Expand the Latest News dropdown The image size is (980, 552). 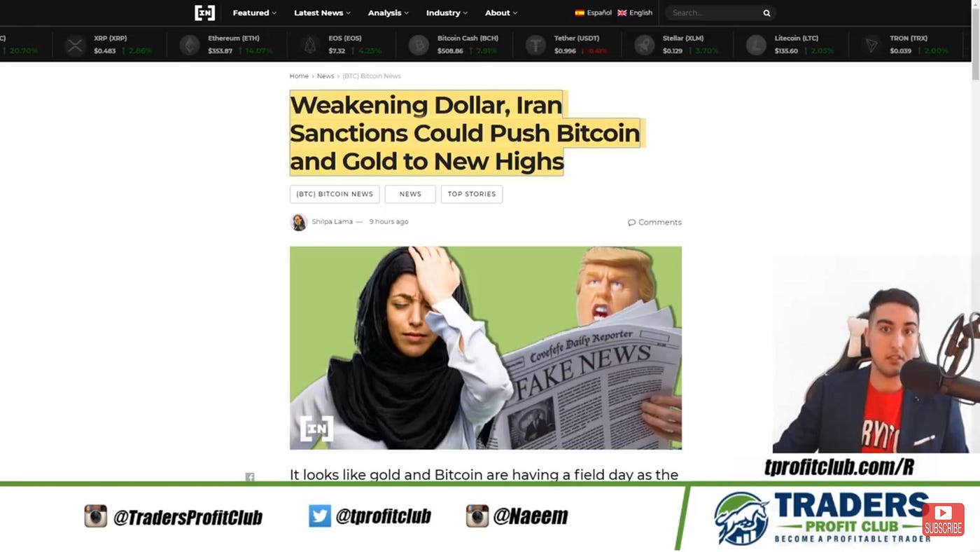322,13
